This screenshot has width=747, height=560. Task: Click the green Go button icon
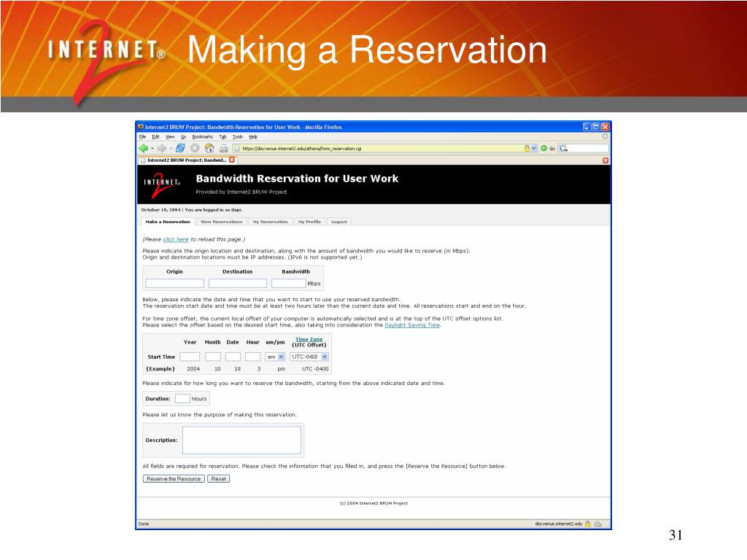[x=543, y=149]
